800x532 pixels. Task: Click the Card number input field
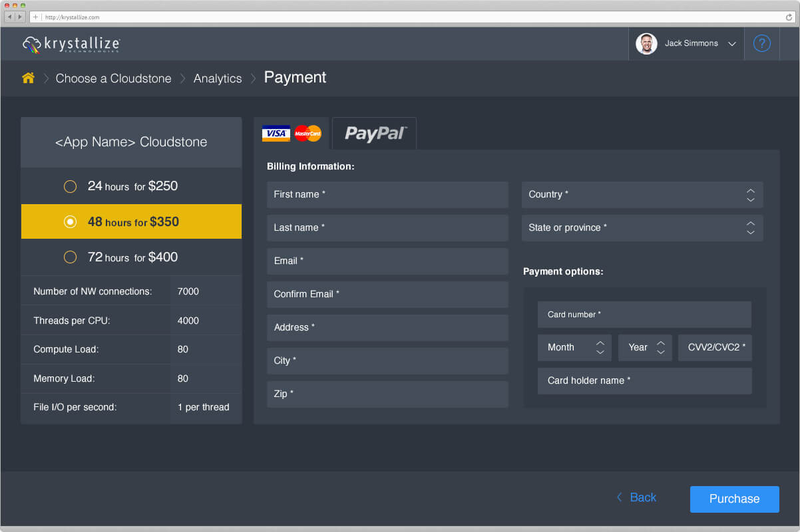pos(644,315)
